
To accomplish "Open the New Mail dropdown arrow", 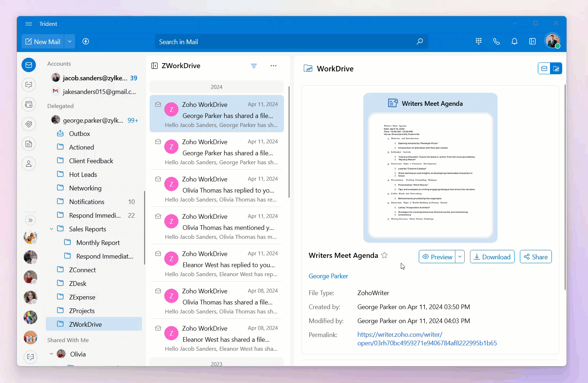I will tap(70, 42).
